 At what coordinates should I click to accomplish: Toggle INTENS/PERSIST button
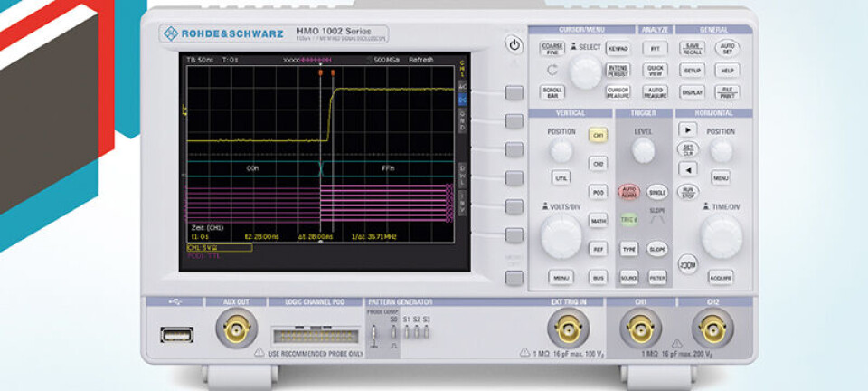(618, 71)
